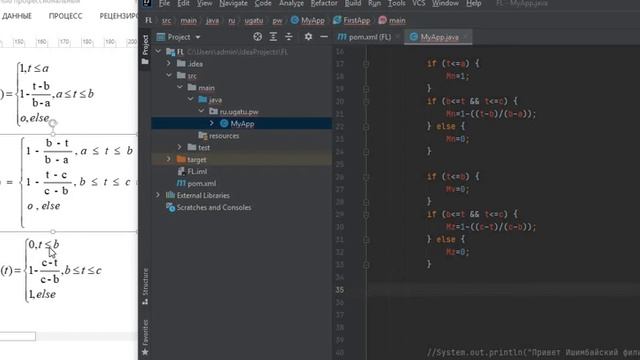Expand the target folder
The height and width of the screenshot is (360, 640).
pyautogui.click(x=169, y=159)
